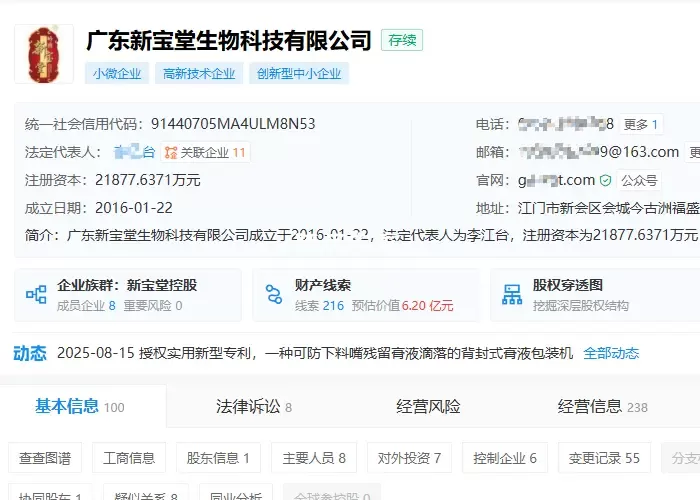Open 关联企业 11 list
700x500 pixels.
tap(205, 153)
